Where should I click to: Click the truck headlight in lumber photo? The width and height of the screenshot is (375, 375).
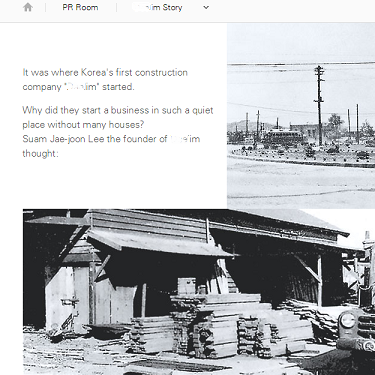click(347, 320)
